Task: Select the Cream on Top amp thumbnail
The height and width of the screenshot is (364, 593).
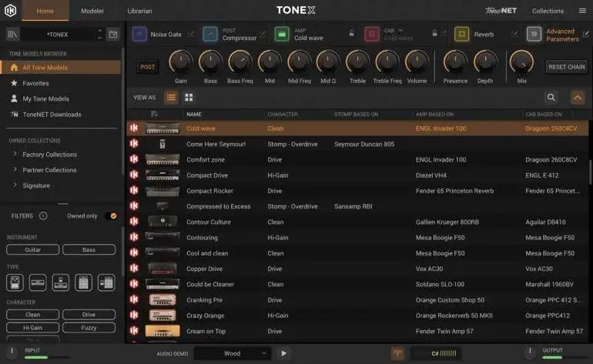Action: click(x=162, y=331)
